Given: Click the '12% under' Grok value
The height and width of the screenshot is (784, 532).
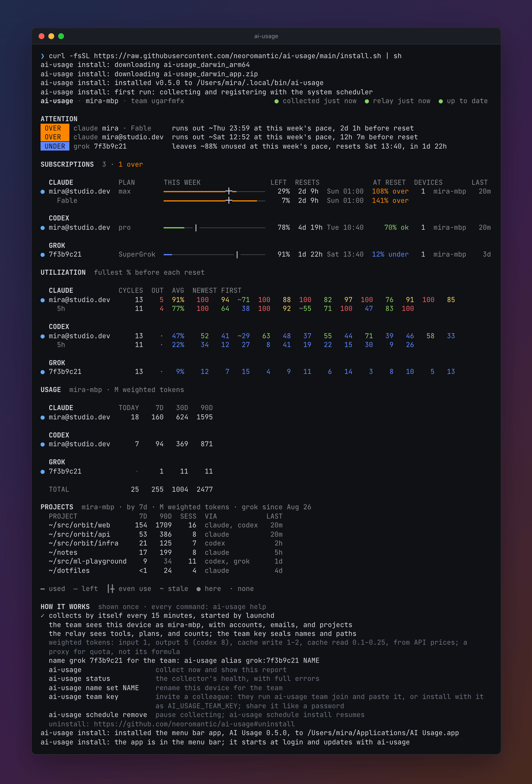Looking at the screenshot, I should click(390, 255).
